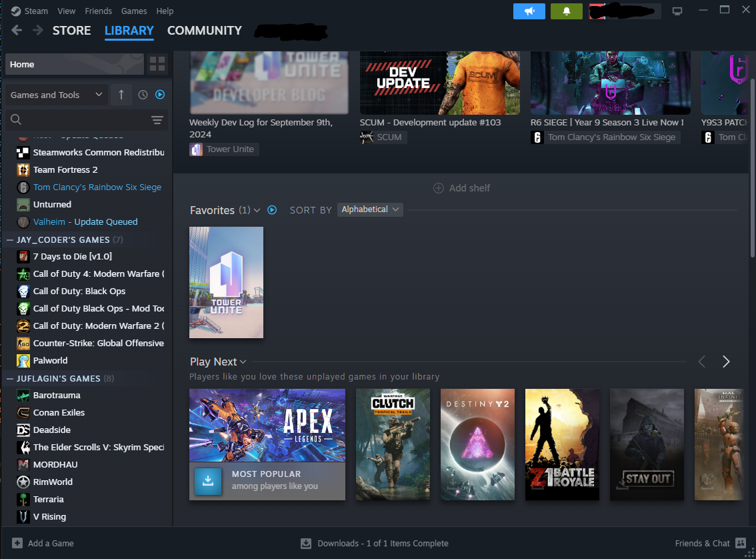Open notifications bell
The image size is (756, 559).
[567, 11]
